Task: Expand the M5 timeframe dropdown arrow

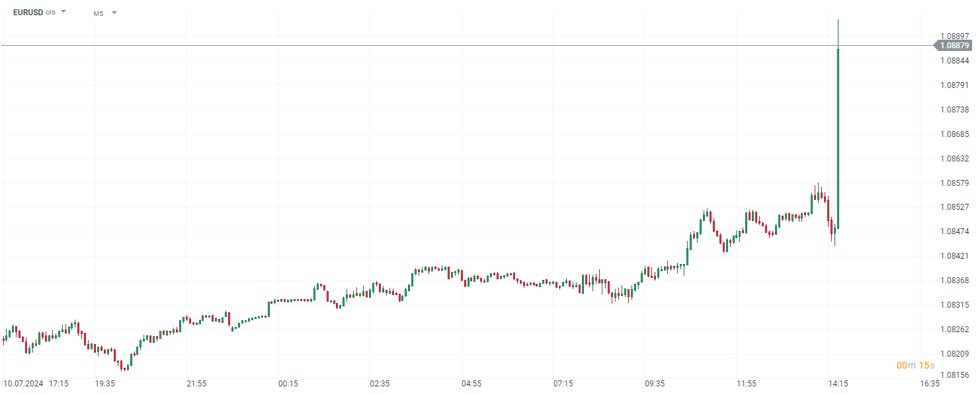Action: [x=114, y=12]
